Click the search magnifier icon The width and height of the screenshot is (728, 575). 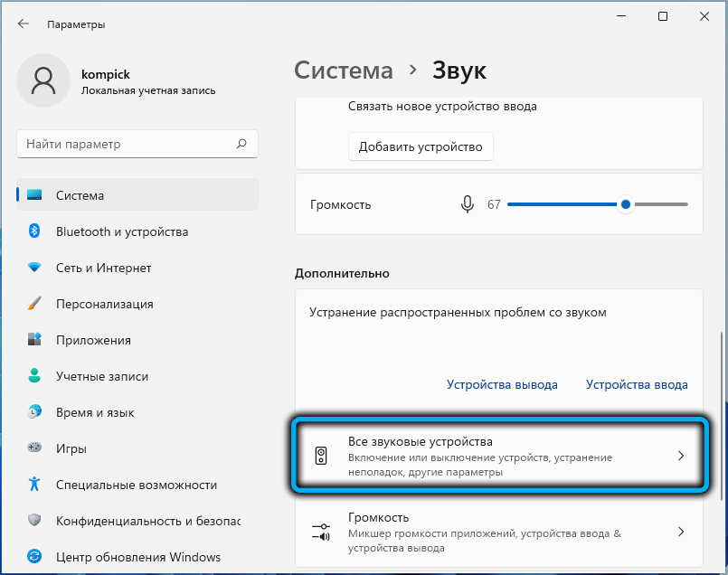[x=241, y=144]
